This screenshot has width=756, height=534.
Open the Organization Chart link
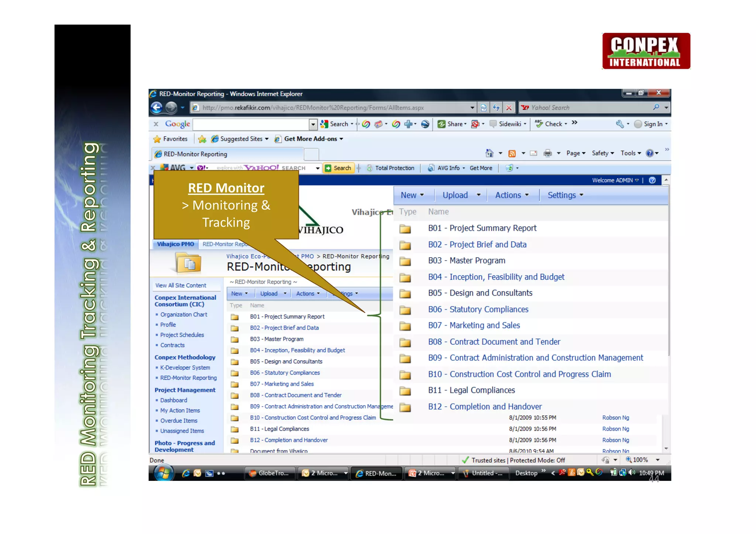pyautogui.click(x=183, y=314)
